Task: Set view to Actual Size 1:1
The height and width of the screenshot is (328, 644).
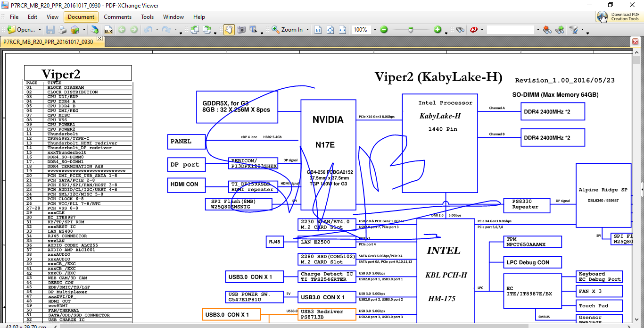Action: pyautogui.click(x=318, y=30)
